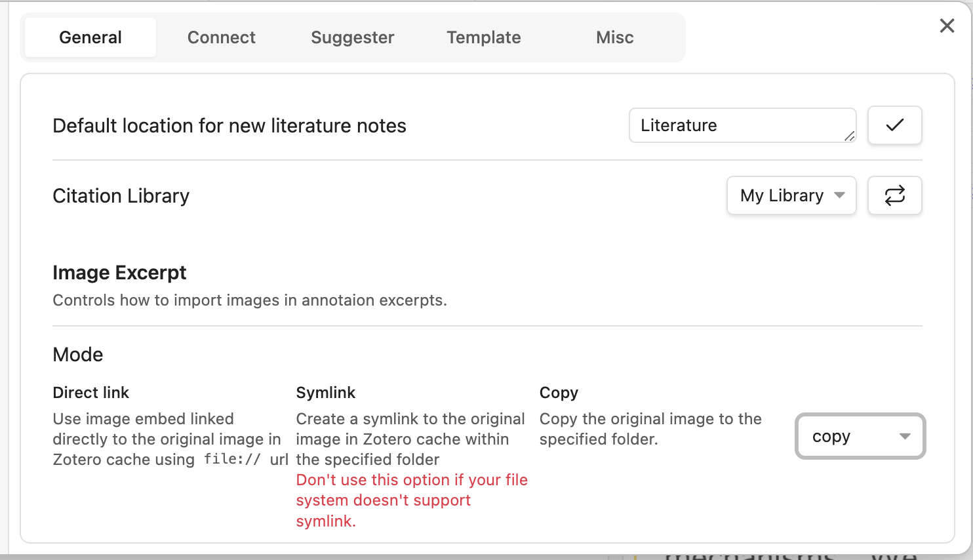This screenshot has height=560, width=973.
Task: Click the chevron icon on the My Library selector
Action: pos(840,195)
